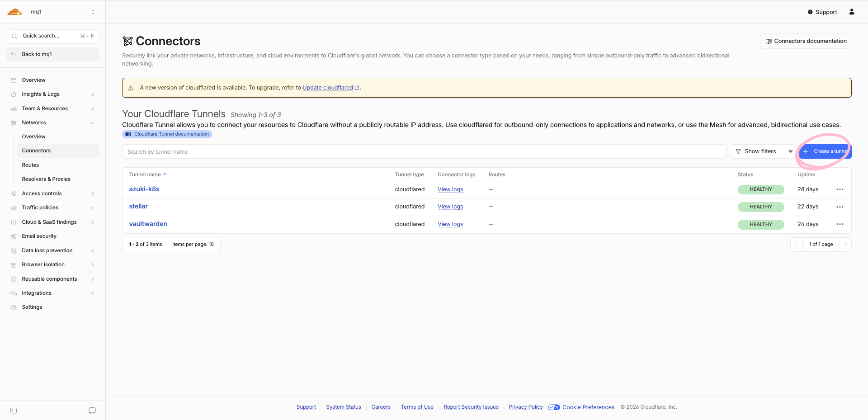Toggle the Cookie Preferences switch icon
Screen dimensions: 868x420
tap(554, 407)
